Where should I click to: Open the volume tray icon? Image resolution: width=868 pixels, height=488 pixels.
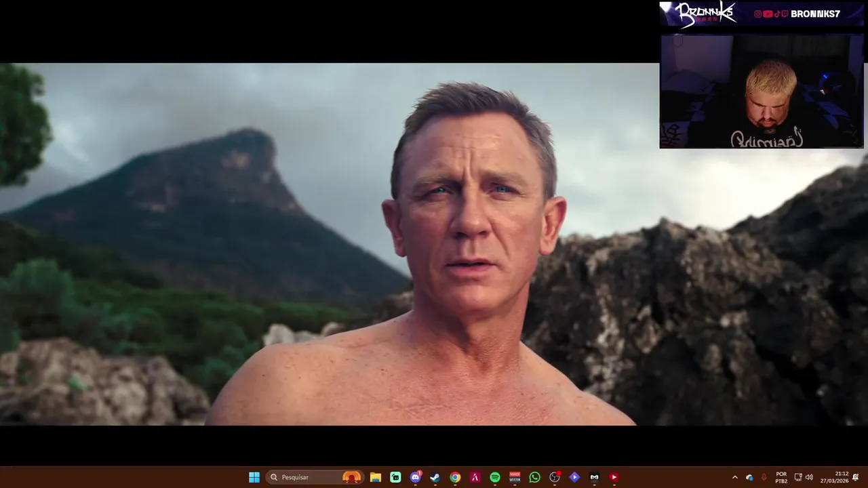809,477
